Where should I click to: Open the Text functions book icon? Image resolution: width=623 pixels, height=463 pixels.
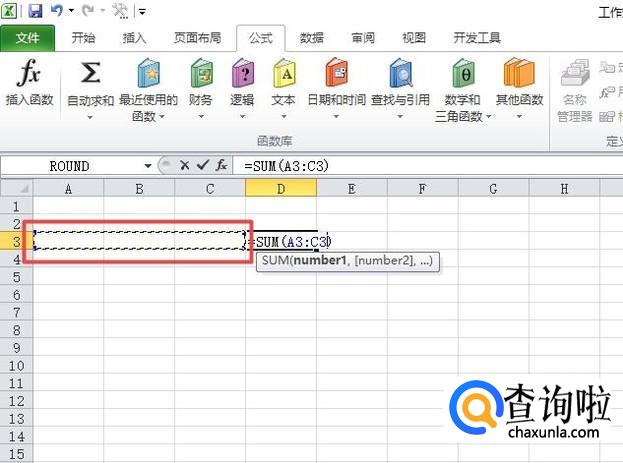pyautogui.click(x=284, y=73)
